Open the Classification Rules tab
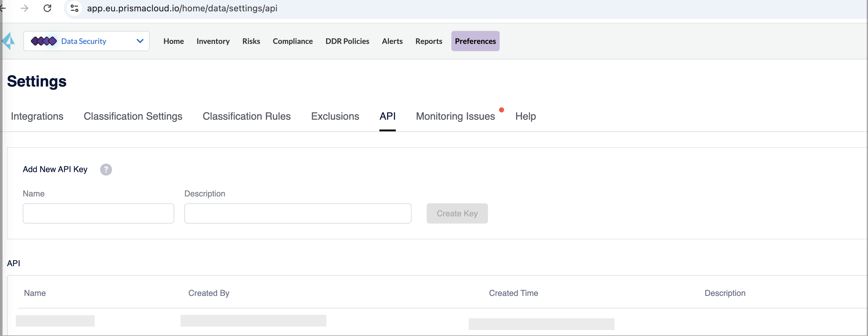868x336 pixels. pos(247,116)
